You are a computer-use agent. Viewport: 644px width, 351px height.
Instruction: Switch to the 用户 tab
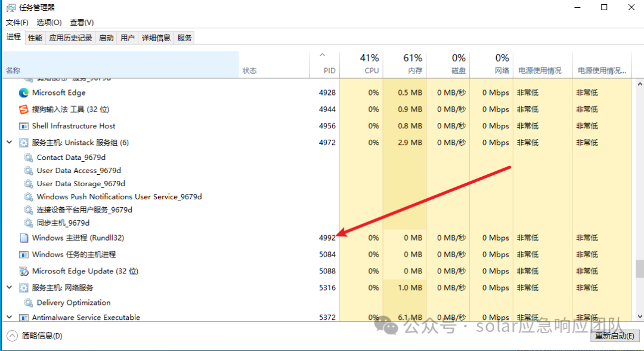point(128,38)
